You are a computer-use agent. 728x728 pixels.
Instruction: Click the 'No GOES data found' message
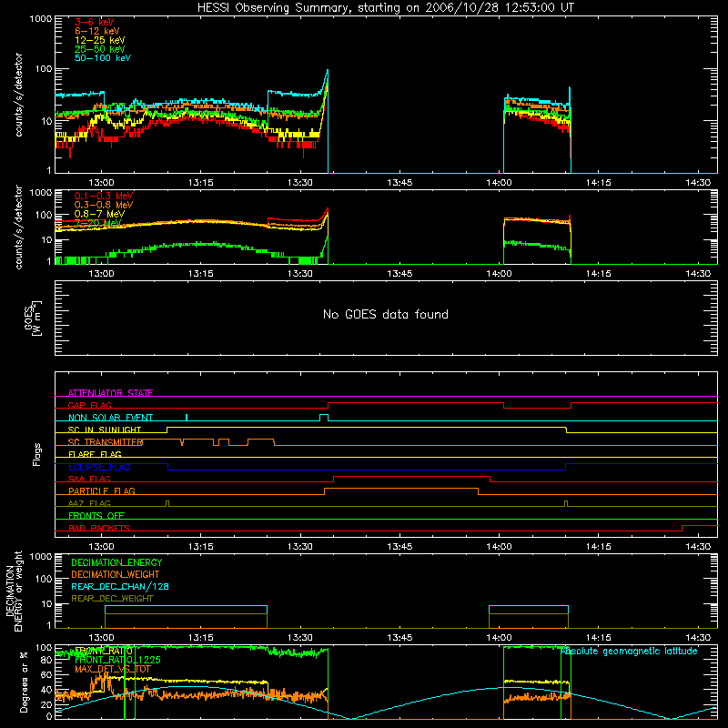[386, 314]
